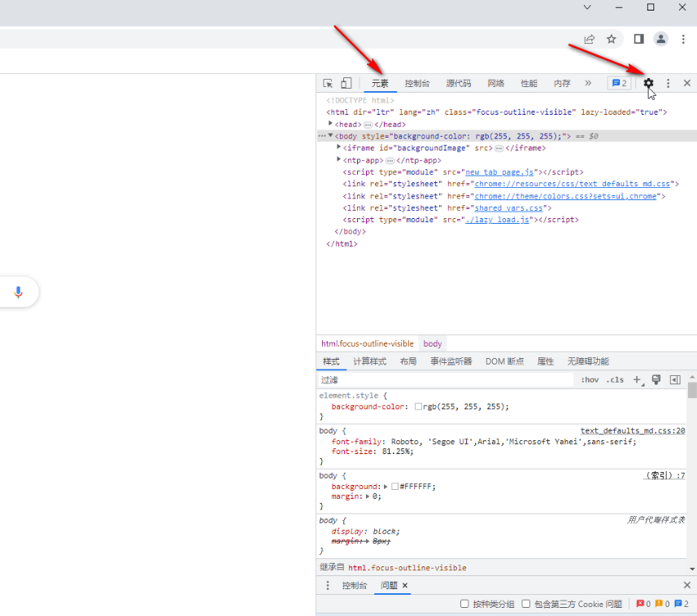Open the 内存 tab
Viewport: 697px width, 616px height.
562,83
